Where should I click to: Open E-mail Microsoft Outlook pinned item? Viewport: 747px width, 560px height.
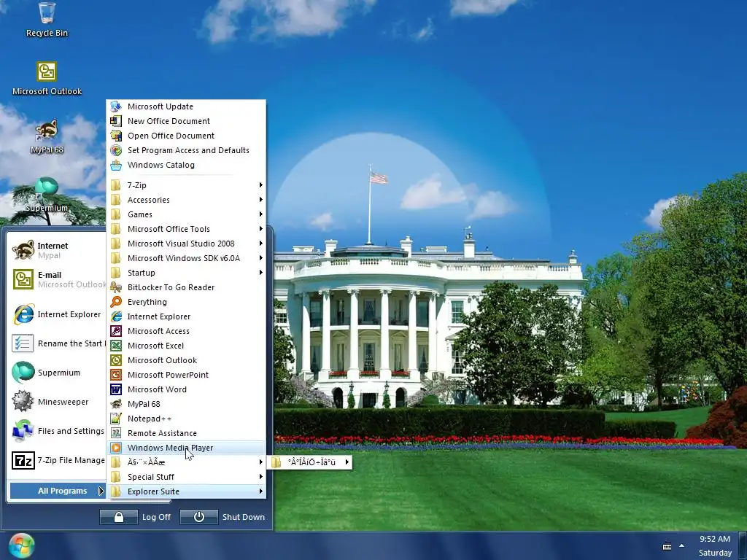click(57, 279)
